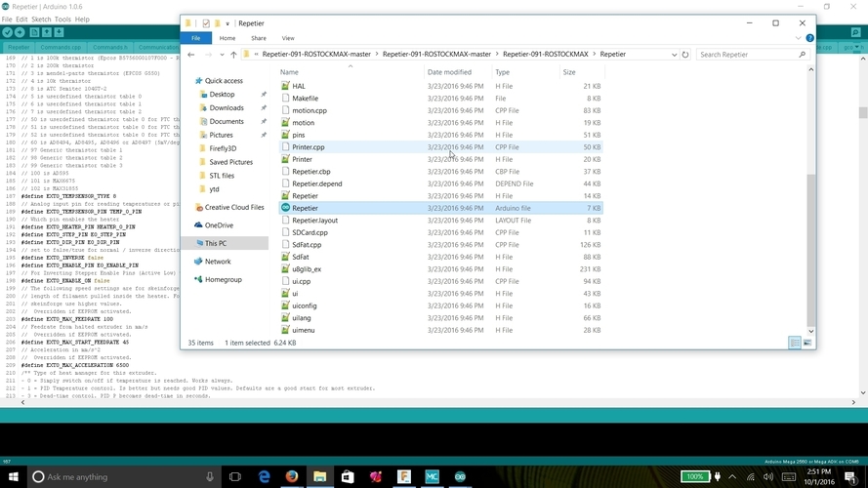Select Creative Cloud Files in sidebar
The height and width of the screenshot is (488, 868).
point(234,208)
